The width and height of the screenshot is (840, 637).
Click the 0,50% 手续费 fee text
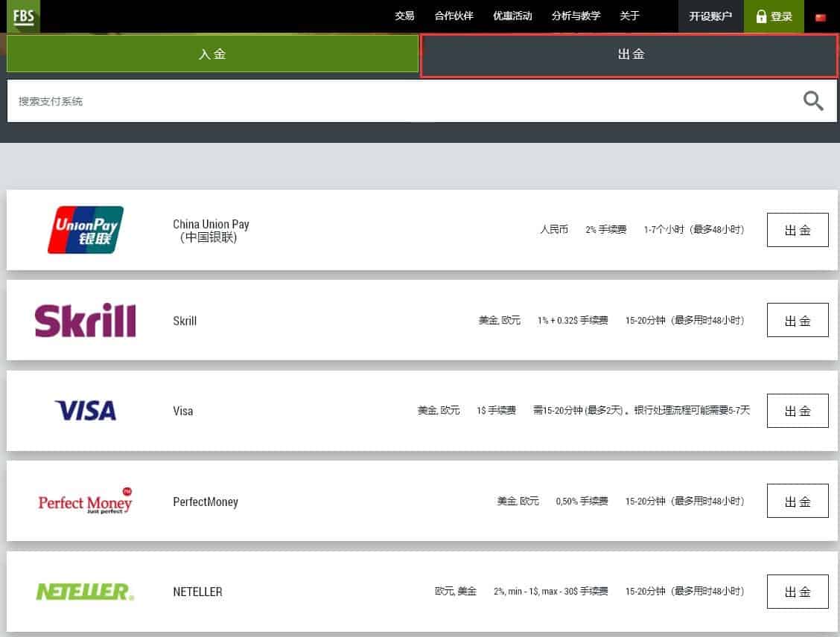(582, 501)
